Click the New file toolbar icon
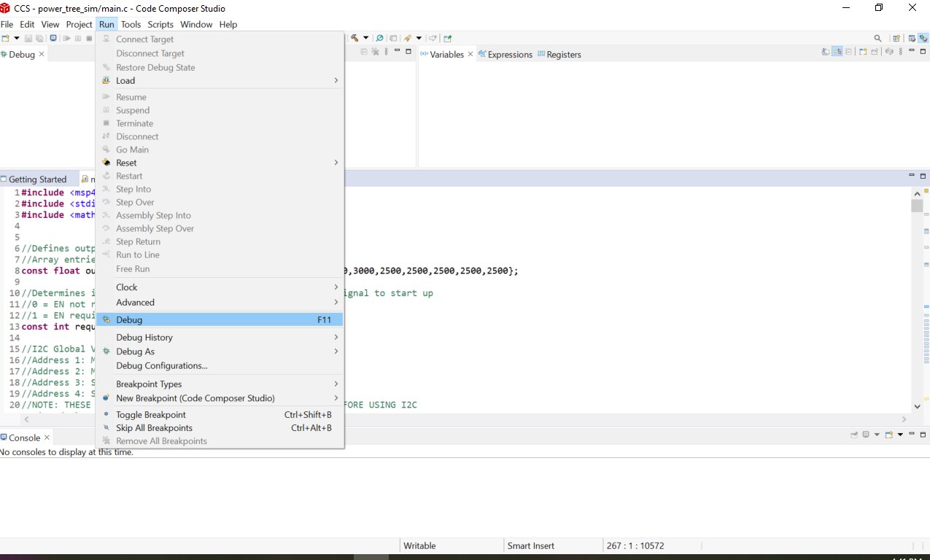 coord(5,38)
